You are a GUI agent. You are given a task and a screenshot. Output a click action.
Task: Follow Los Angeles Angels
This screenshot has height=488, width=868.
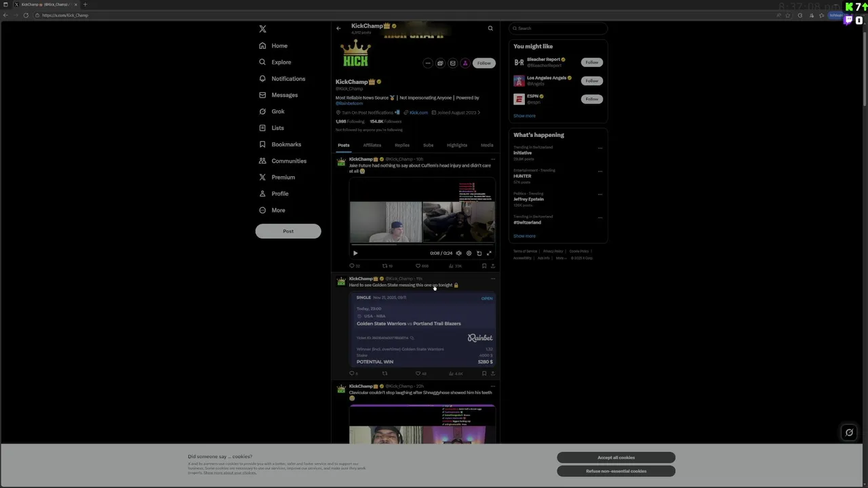(592, 81)
